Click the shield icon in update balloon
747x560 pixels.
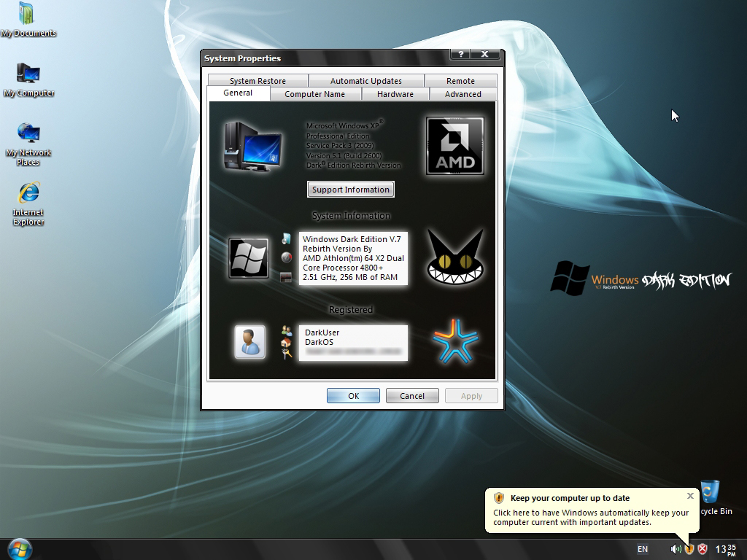pyautogui.click(x=499, y=498)
